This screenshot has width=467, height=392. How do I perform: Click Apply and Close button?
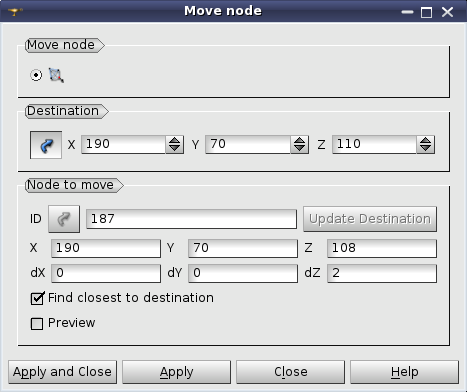[63, 372]
